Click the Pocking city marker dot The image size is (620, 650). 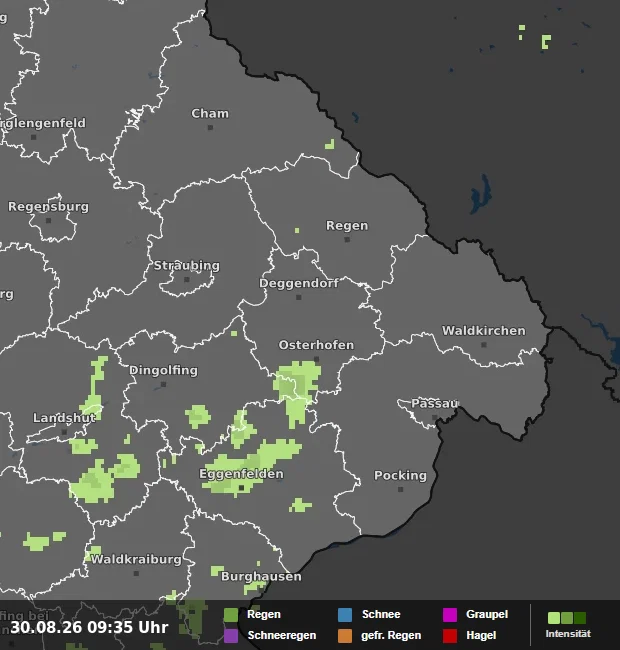click(400, 490)
